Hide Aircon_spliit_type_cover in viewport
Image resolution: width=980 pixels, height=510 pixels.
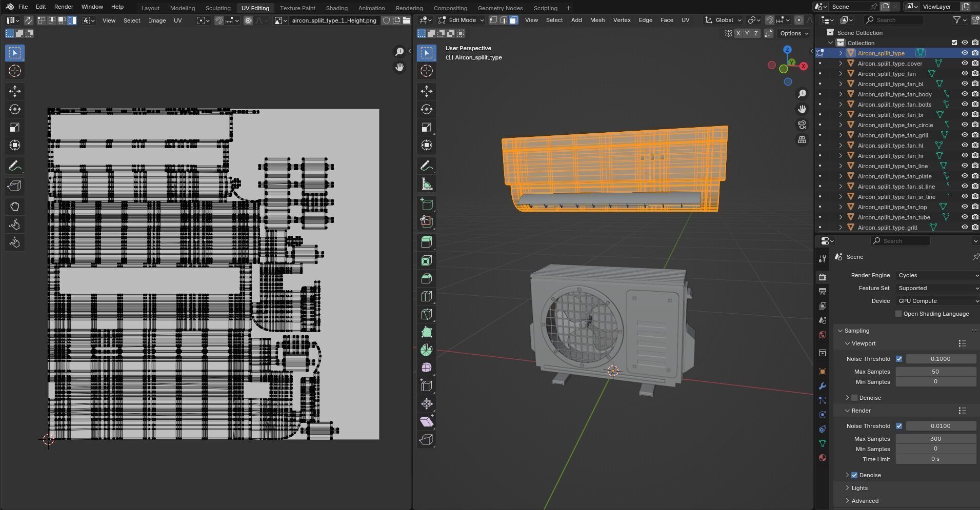965,64
